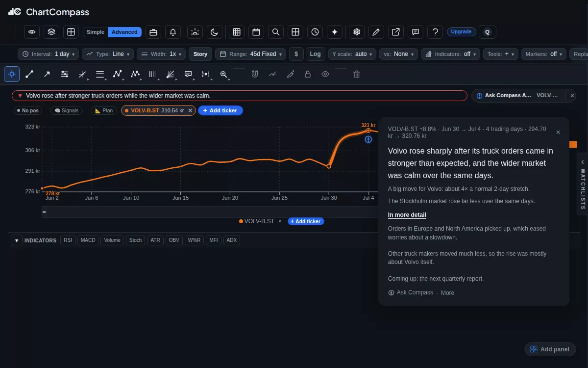Switch to dark theme with the moon icon

[215, 32]
